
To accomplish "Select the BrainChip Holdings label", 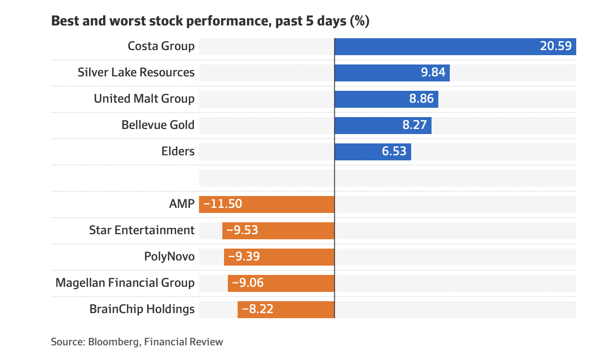I will (x=142, y=309).
